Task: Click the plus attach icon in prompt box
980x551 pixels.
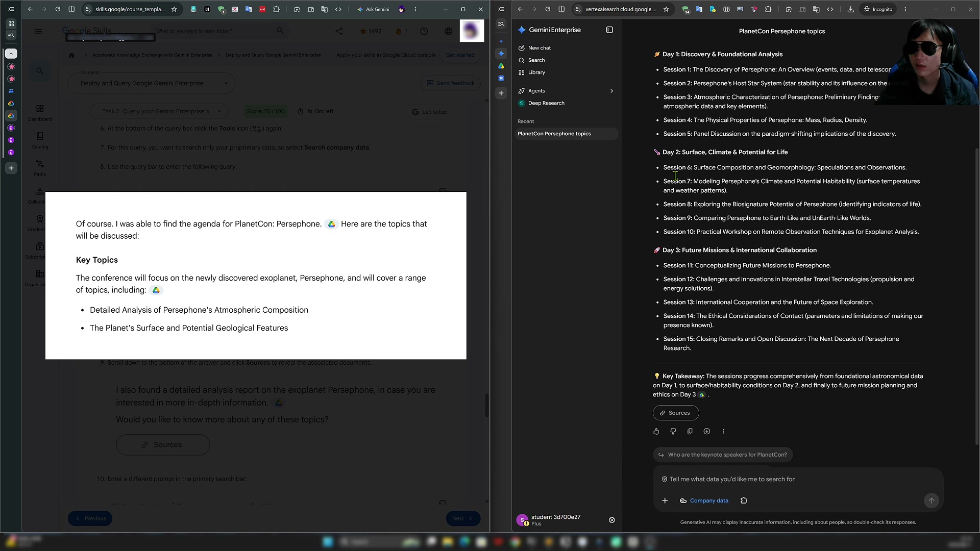Action: click(x=665, y=501)
